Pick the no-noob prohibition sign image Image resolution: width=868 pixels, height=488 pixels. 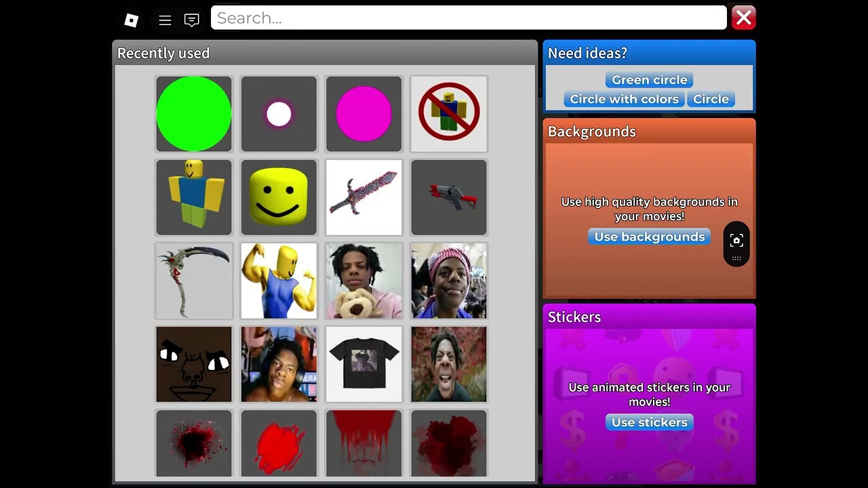point(449,114)
